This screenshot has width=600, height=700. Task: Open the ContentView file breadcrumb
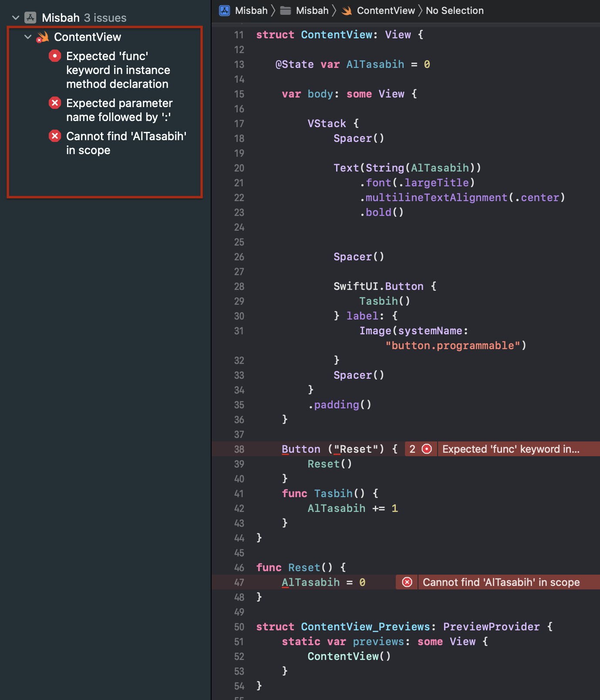(x=386, y=10)
